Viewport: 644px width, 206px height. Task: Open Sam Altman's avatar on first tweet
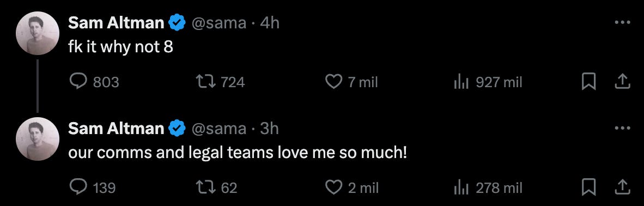[x=38, y=33]
